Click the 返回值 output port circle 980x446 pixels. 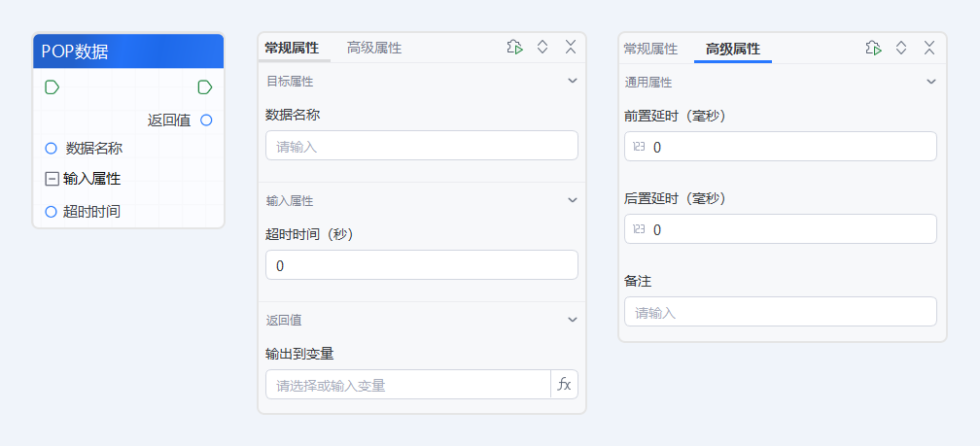coord(206,120)
